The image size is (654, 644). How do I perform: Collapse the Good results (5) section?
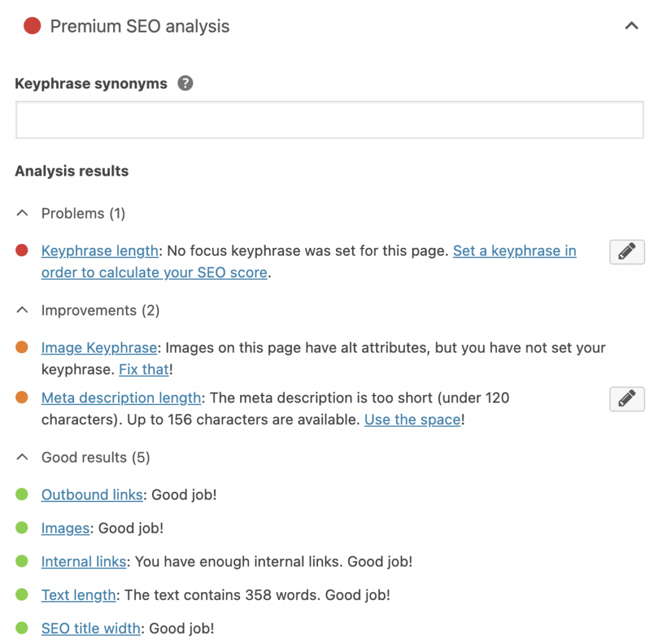(22, 457)
